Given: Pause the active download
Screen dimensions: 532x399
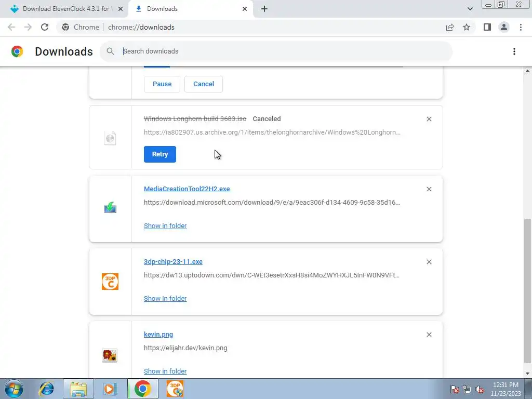Looking at the screenshot, I should (x=162, y=84).
